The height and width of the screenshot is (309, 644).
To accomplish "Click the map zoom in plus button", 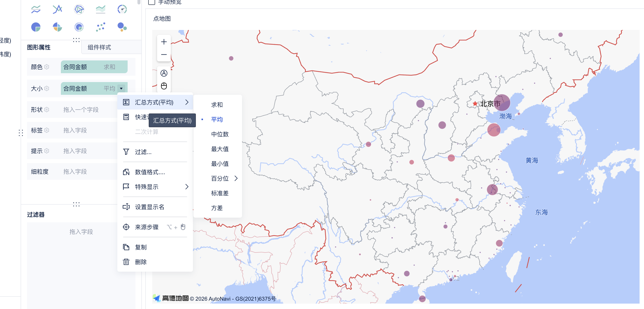I will point(164,42).
